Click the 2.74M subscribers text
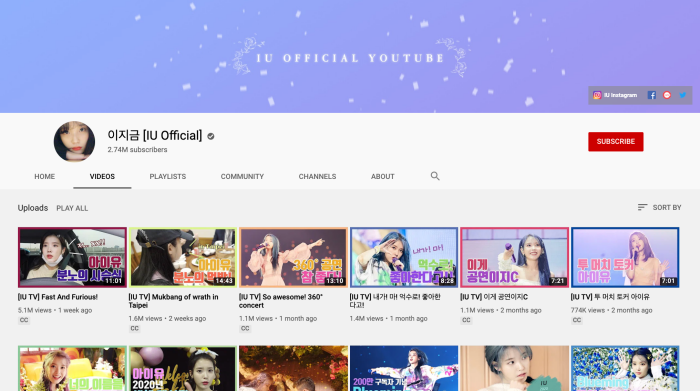 [137, 150]
